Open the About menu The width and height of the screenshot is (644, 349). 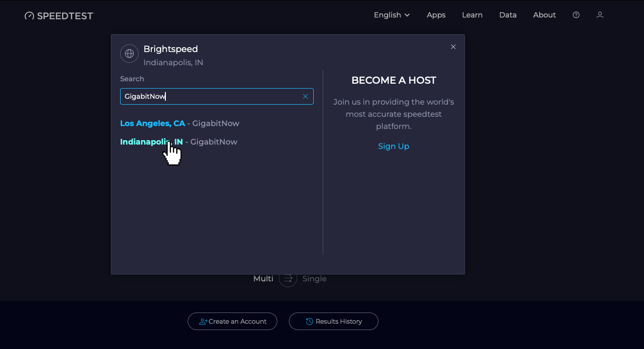(544, 15)
